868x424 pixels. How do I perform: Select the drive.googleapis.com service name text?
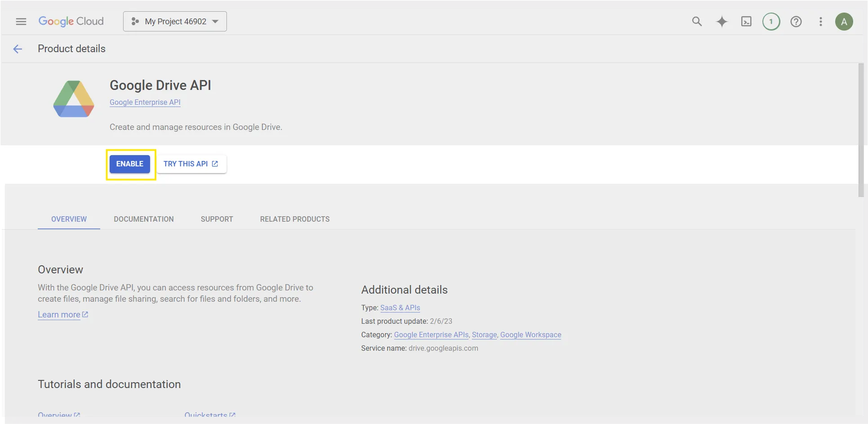pyautogui.click(x=443, y=348)
